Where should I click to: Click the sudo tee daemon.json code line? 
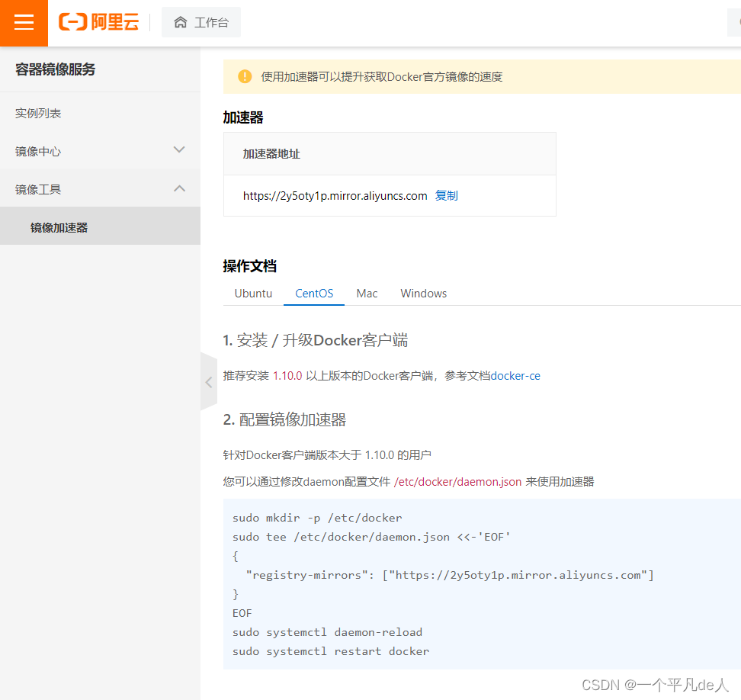pyautogui.click(x=371, y=537)
